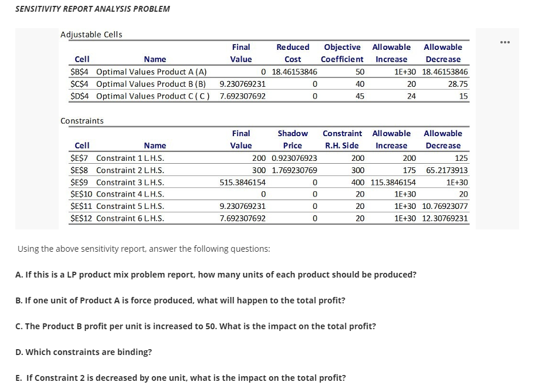Click the Constraint 1 L.H.S. row label
Image resolution: width=535 pixels, height=392 pixels.
pos(137,158)
